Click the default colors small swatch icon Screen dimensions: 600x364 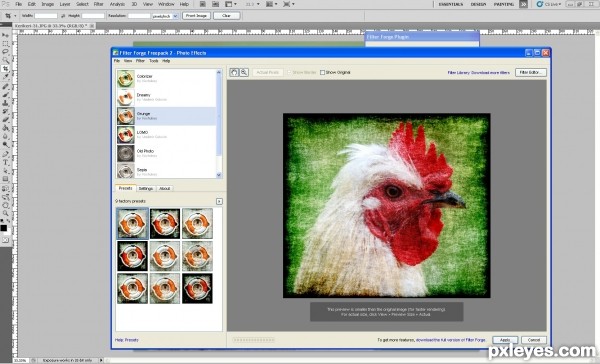(2, 221)
